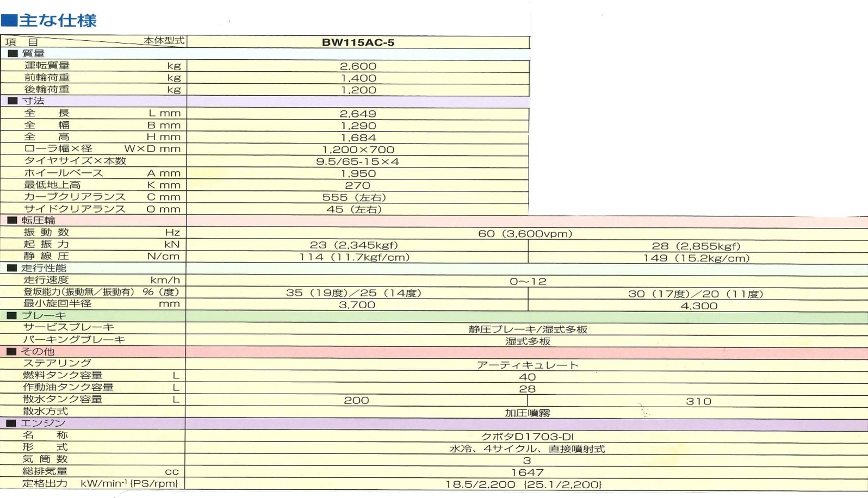Click gradeability 35 (19度)/25 (14度)
This screenshot has width=868, height=498.
[x=354, y=294]
